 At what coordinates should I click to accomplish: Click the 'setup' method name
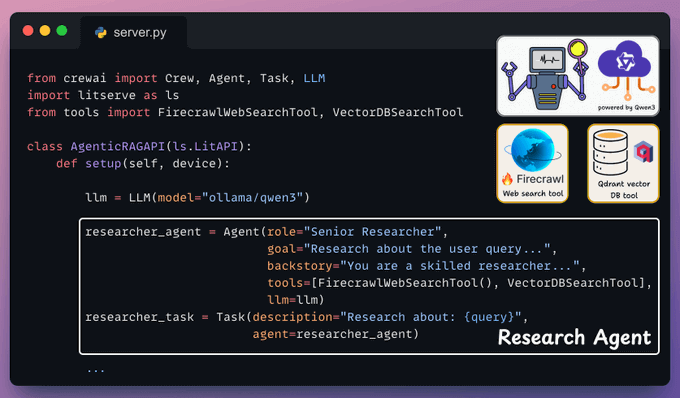(x=103, y=164)
